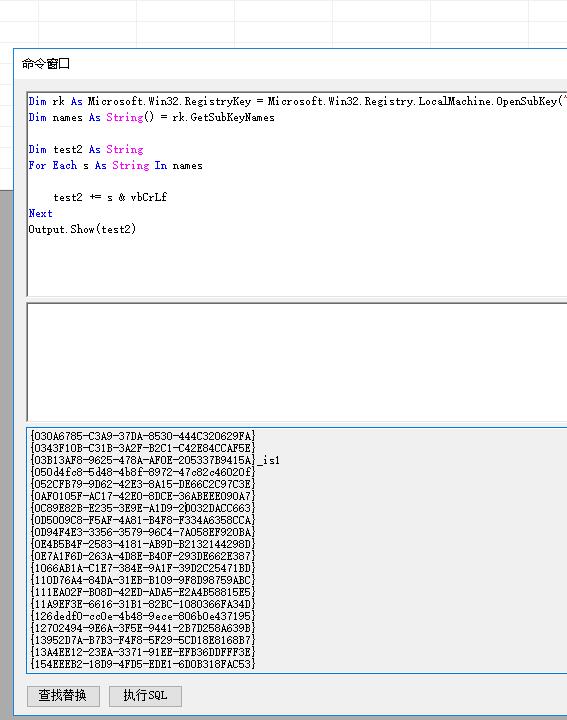Click the 'Dim rk As Microsoft.Win32.RegistryKey' line
Image resolution: width=567 pixels, height=720 pixels.
[x=298, y=101]
